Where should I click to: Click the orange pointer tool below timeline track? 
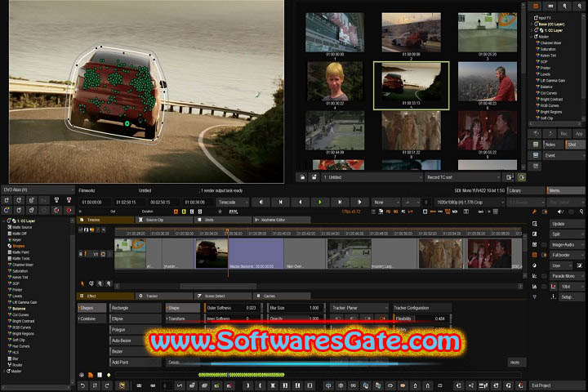click(82, 284)
